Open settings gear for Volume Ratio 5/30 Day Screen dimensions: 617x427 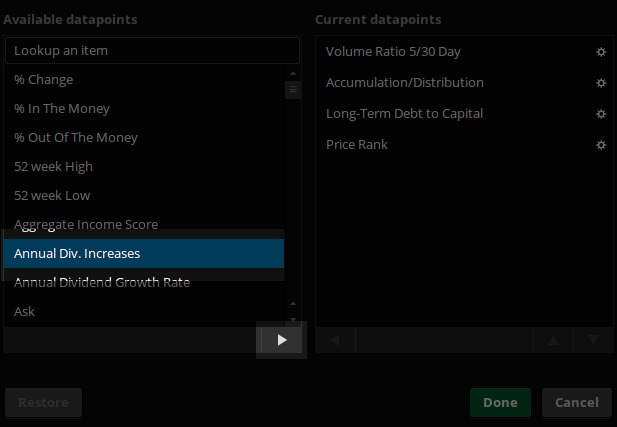[x=601, y=52]
